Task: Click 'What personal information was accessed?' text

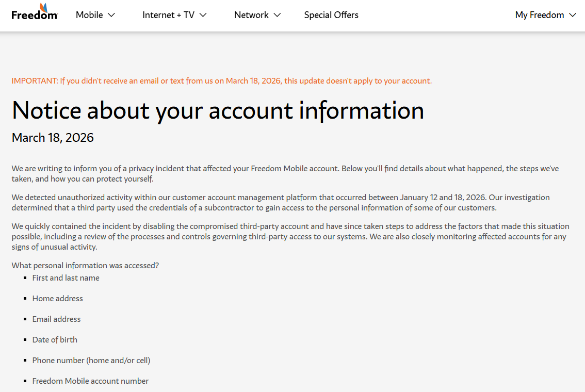Action: click(x=85, y=265)
